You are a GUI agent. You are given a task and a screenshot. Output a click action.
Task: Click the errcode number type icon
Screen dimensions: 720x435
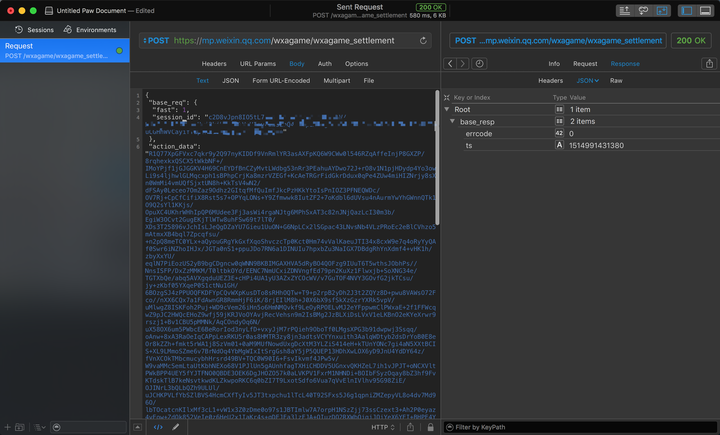click(x=559, y=133)
